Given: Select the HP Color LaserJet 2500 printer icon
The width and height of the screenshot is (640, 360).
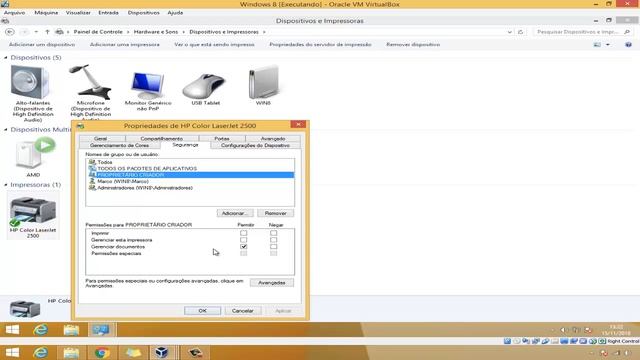Looking at the screenshot, I should (33, 211).
